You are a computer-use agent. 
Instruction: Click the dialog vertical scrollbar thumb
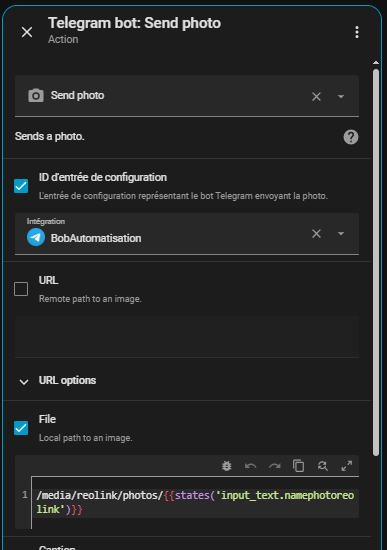[x=376, y=262]
